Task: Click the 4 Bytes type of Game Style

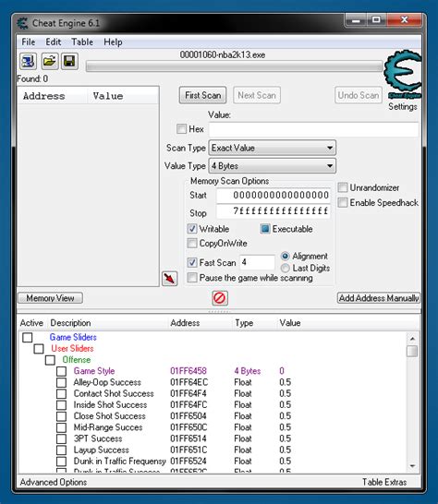Action: click(x=248, y=371)
